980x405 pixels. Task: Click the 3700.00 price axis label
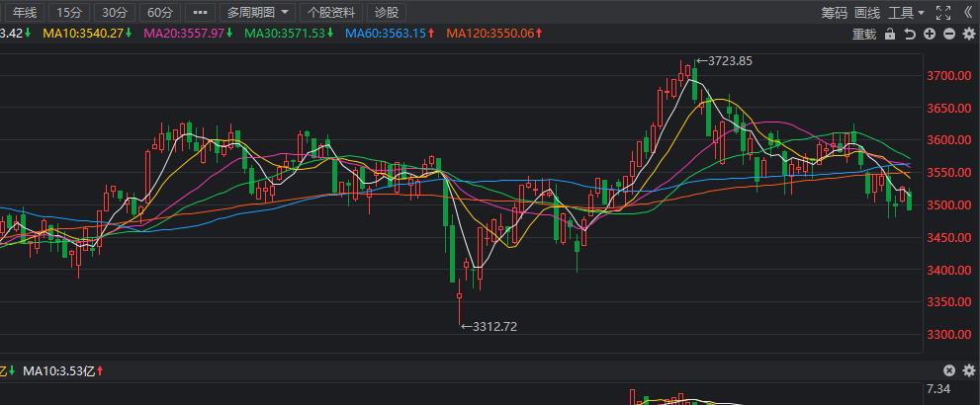[948, 76]
